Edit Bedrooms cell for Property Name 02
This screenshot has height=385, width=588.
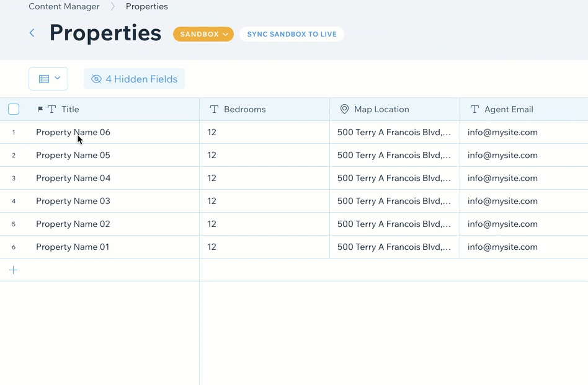[x=264, y=224]
